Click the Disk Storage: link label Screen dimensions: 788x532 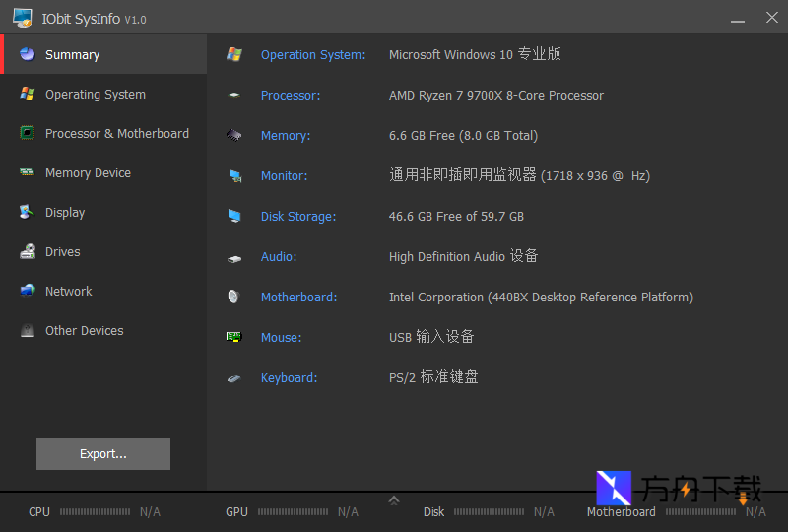click(298, 216)
